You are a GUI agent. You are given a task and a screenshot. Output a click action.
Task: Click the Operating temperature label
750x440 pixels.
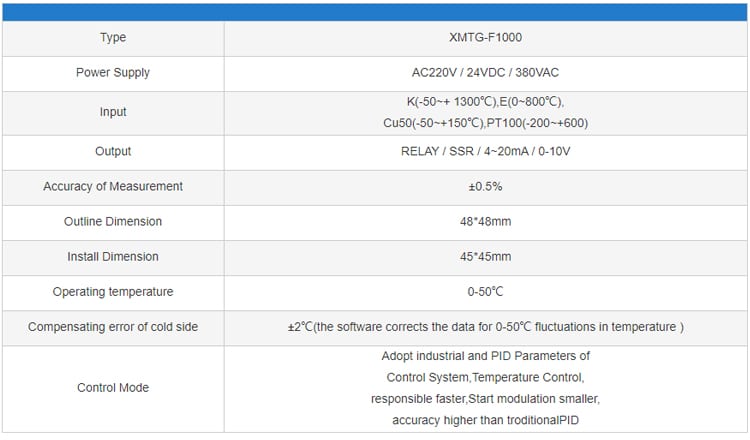[113, 292]
